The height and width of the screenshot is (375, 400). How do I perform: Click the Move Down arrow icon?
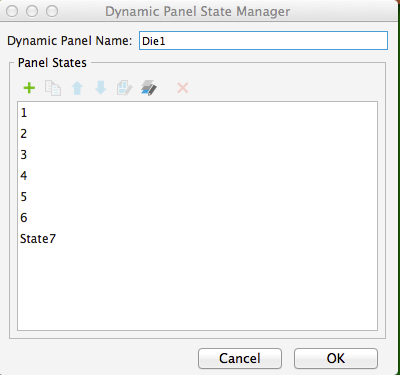coord(101,88)
